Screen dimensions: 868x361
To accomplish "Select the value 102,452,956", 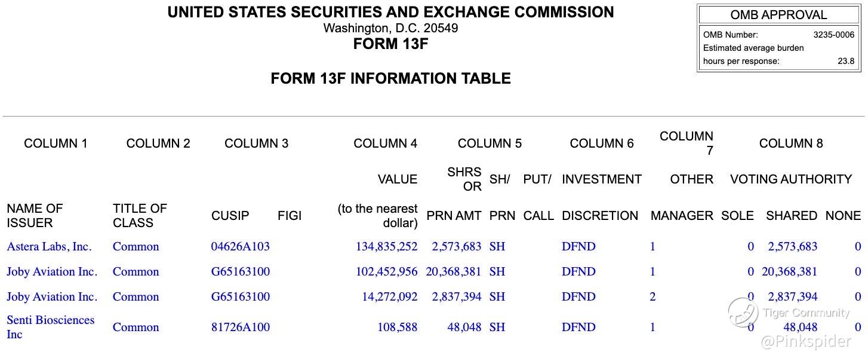I will click(386, 271).
